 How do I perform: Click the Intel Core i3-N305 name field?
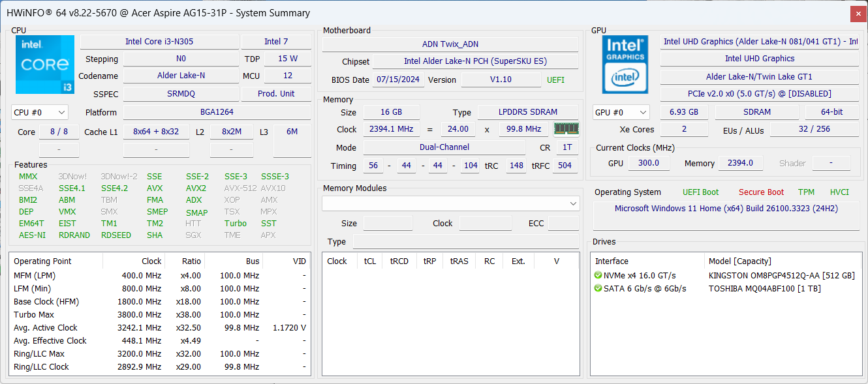point(159,42)
